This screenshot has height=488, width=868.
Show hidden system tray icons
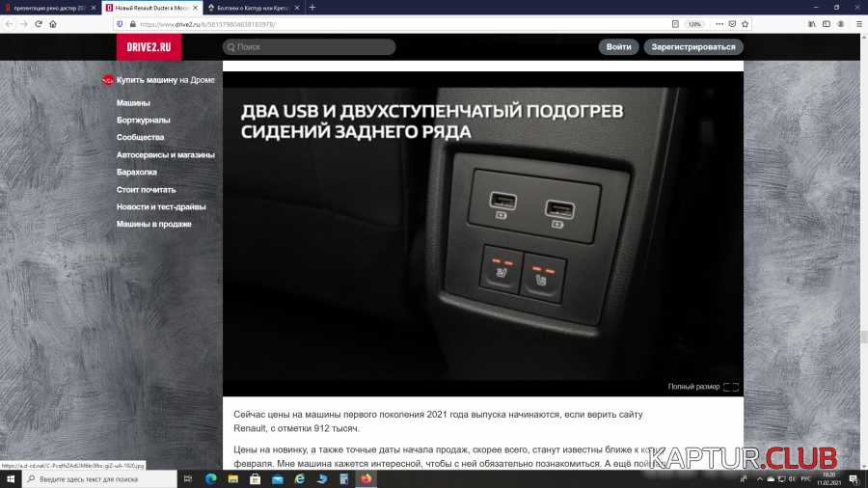click(x=760, y=479)
